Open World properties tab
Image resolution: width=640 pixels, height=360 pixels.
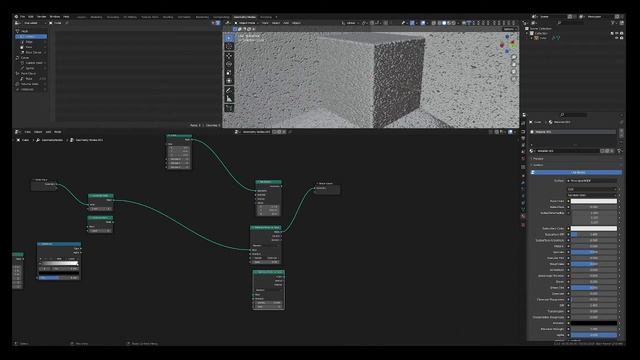click(523, 158)
